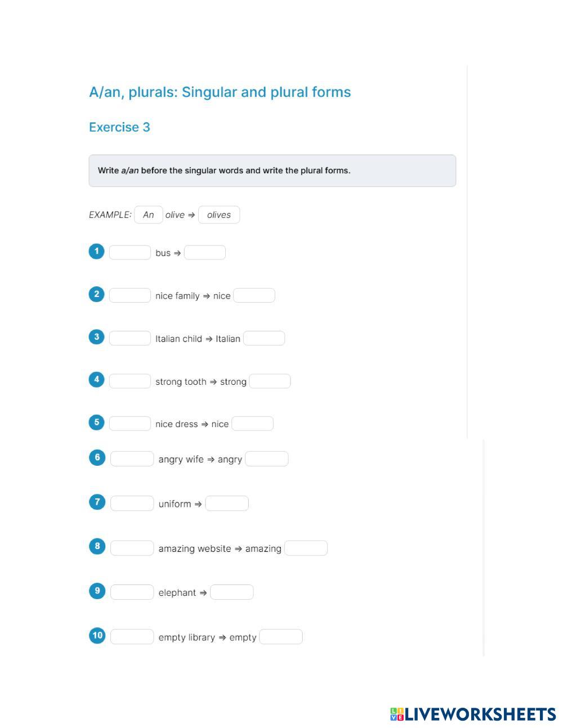Click the article field before 'Italian child'
Image resolution: width=563 pixels, height=728 pixels.
click(130, 338)
